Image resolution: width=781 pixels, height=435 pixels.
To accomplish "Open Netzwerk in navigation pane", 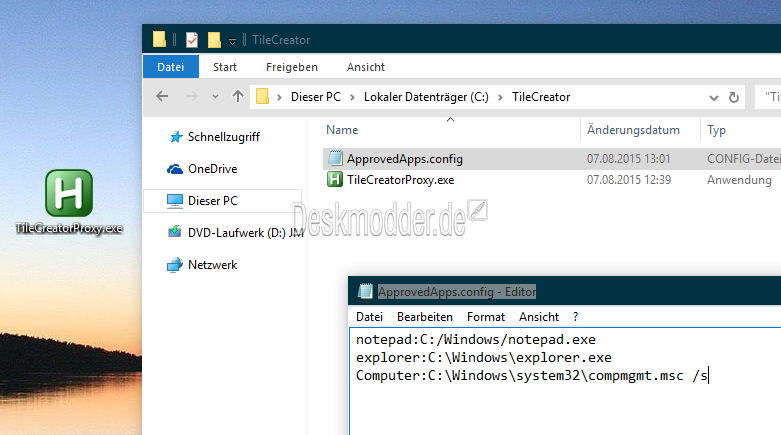I will [213, 265].
